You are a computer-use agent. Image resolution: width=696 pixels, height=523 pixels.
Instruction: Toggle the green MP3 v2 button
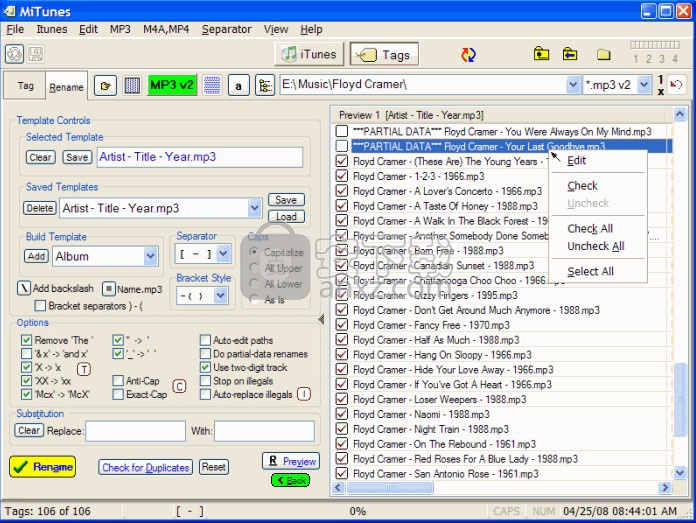coord(172,85)
